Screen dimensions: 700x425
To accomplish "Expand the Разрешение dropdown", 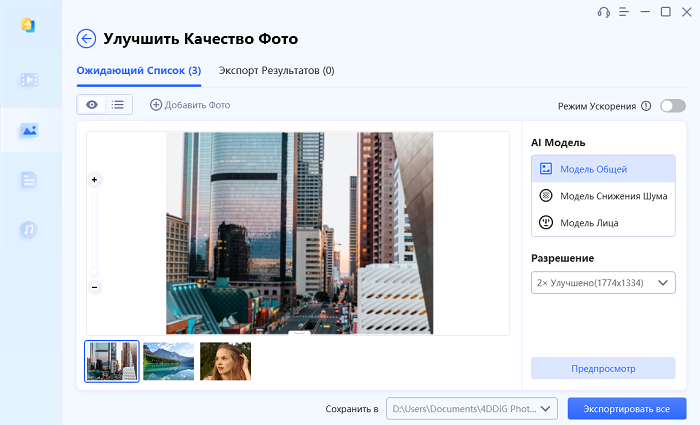I will point(603,283).
